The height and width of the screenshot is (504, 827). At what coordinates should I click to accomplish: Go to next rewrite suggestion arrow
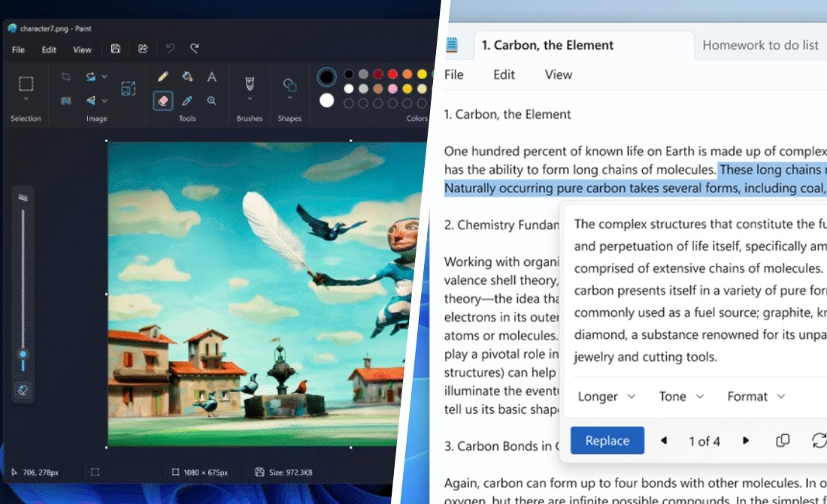coord(746,441)
